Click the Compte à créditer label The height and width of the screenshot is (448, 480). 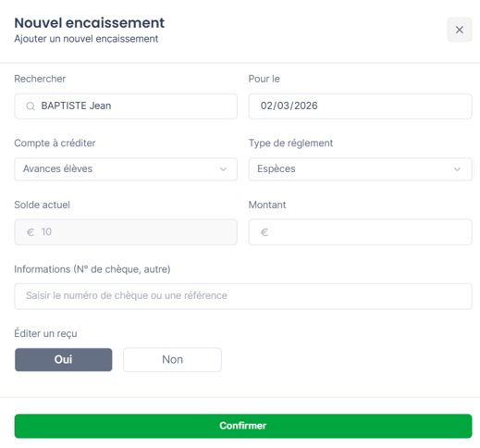[55, 143]
